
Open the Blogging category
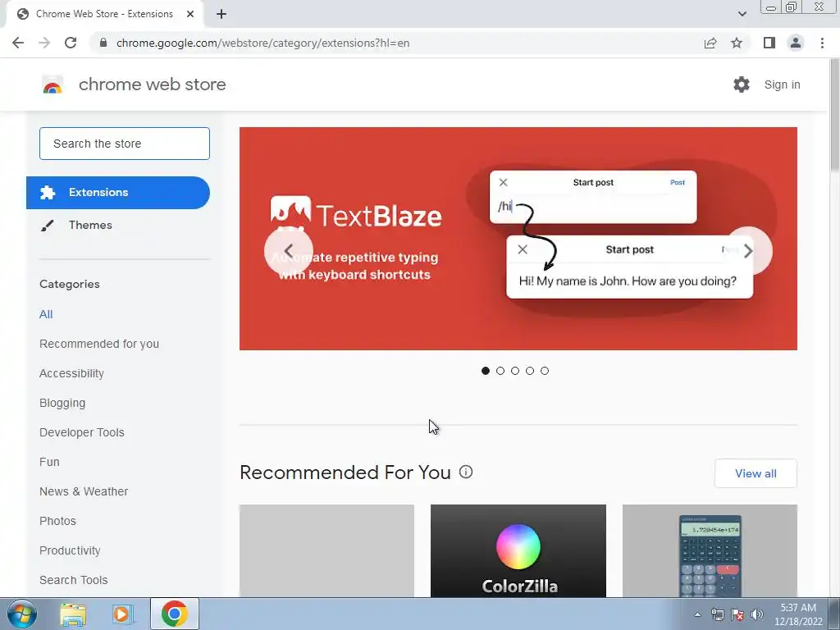click(x=62, y=403)
